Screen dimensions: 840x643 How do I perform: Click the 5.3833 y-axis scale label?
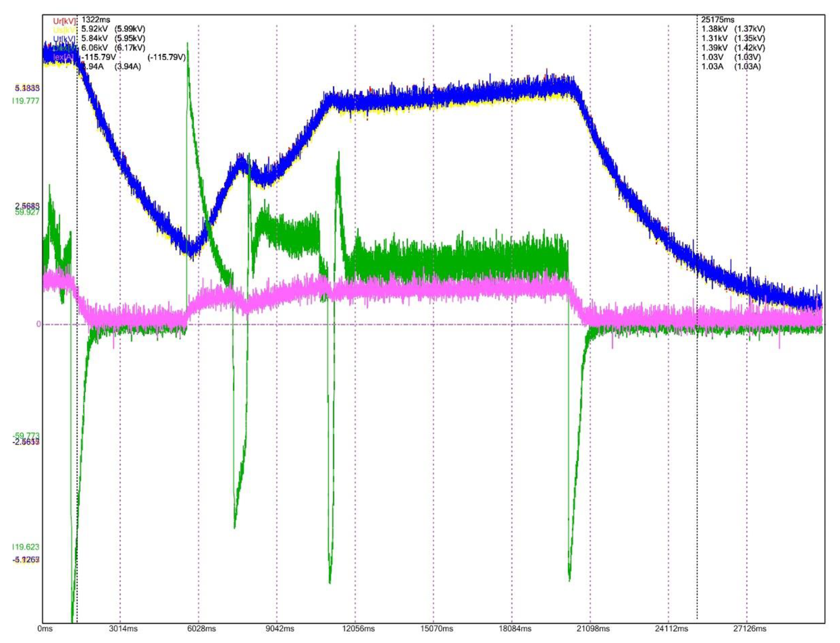(x=27, y=88)
